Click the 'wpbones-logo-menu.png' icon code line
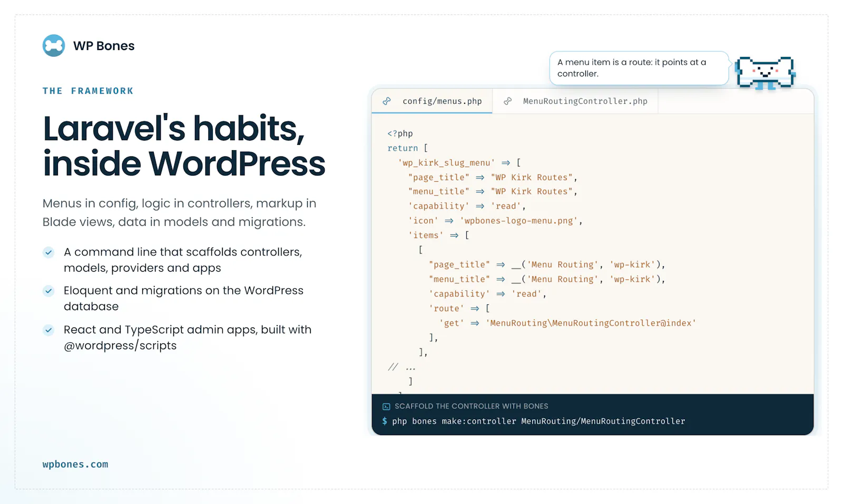Viewport: 843px width, 504px height. (x=495, y=221)
